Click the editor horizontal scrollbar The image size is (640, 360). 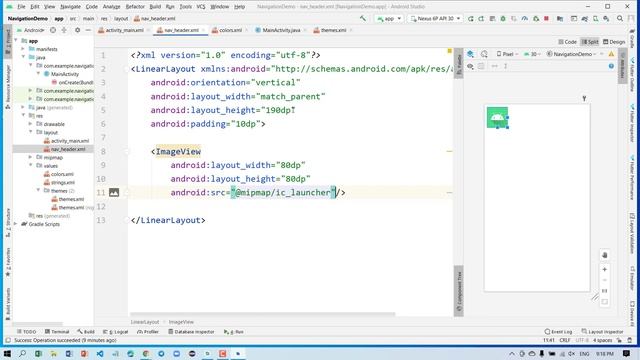click(262, 314)
